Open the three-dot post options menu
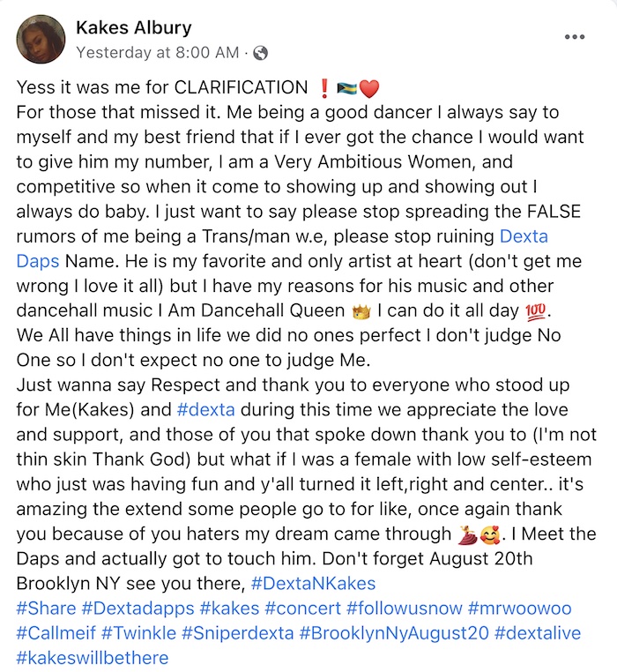The image size is (617, 672). (x=575, y=37)
